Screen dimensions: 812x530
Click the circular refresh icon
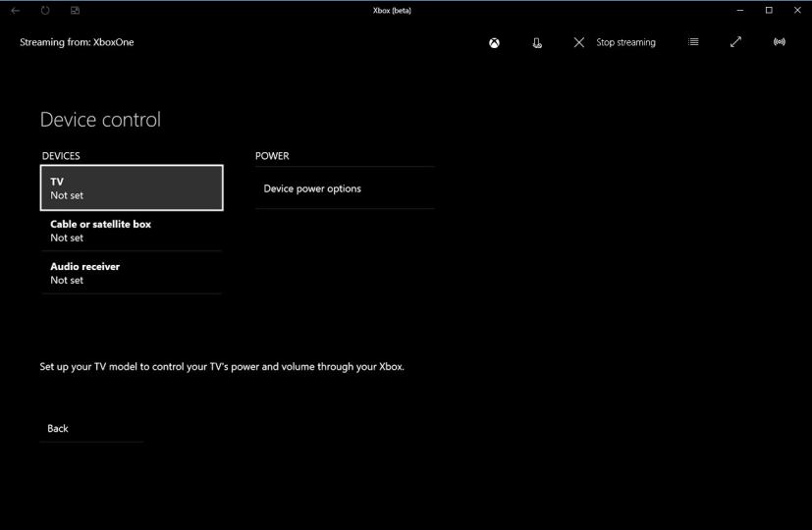coord(45,10)
